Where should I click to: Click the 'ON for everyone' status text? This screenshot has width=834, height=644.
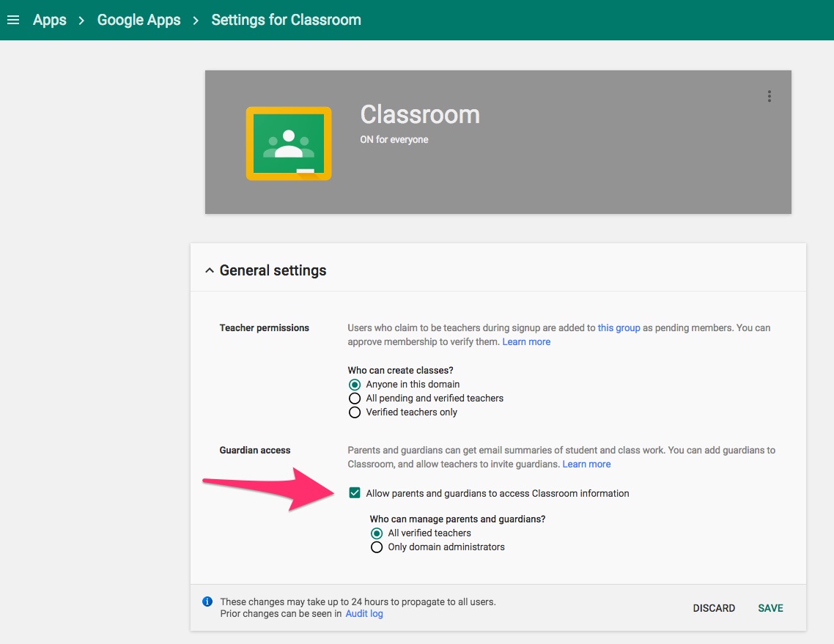[x=394, y=139]
